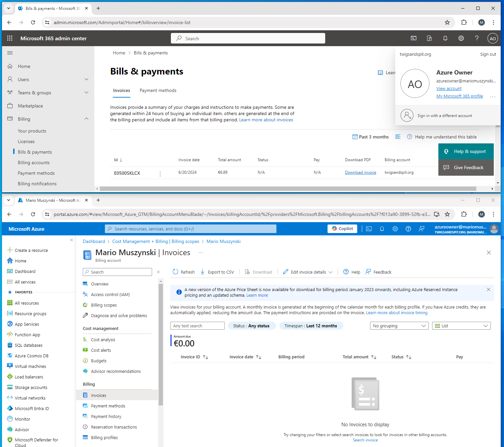Image resolution: width=504 pixels, height=447 pixels.
Task: Open the app launcher waffle in Microsoft 365 admin center
Action: click(10, 38)
